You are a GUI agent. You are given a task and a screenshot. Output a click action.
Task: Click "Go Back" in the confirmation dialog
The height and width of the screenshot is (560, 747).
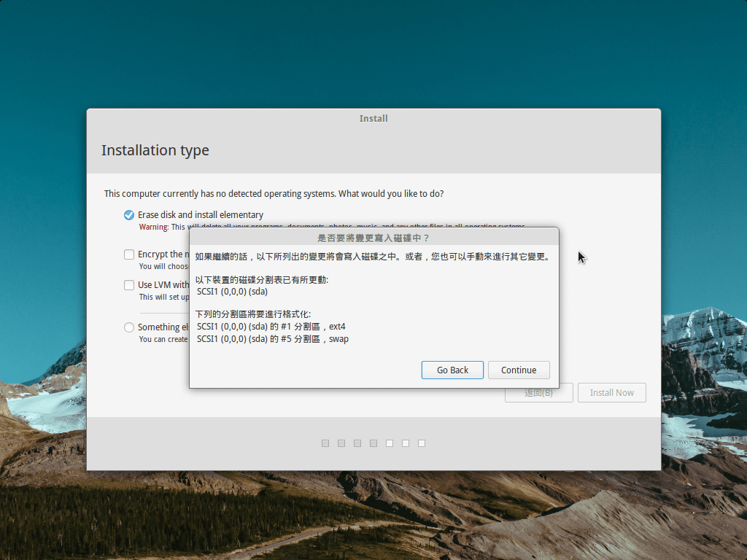[452, 370]
